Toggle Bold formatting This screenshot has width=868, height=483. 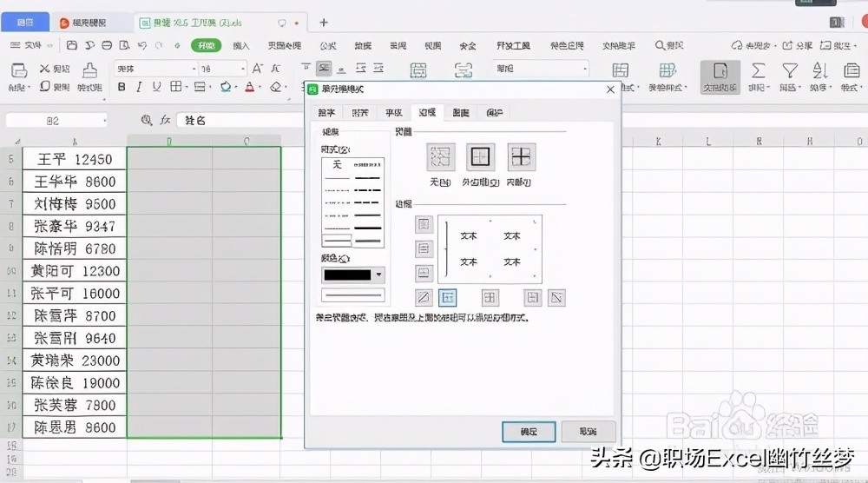click(x=122, y=86)
